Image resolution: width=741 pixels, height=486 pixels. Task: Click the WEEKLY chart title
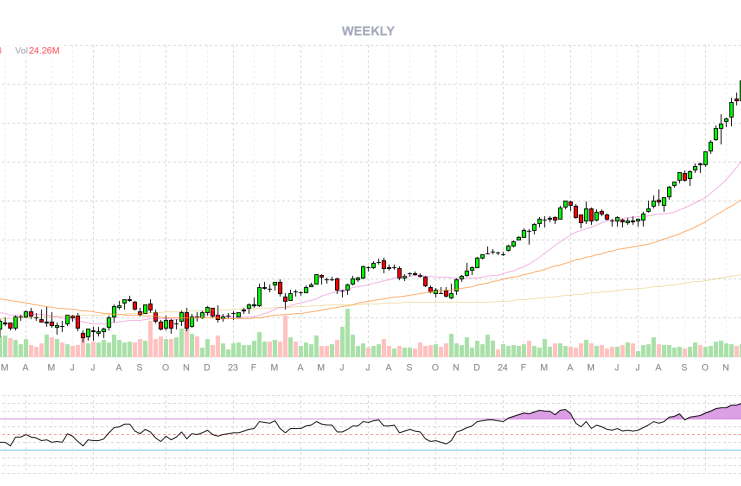pos(368,31)
